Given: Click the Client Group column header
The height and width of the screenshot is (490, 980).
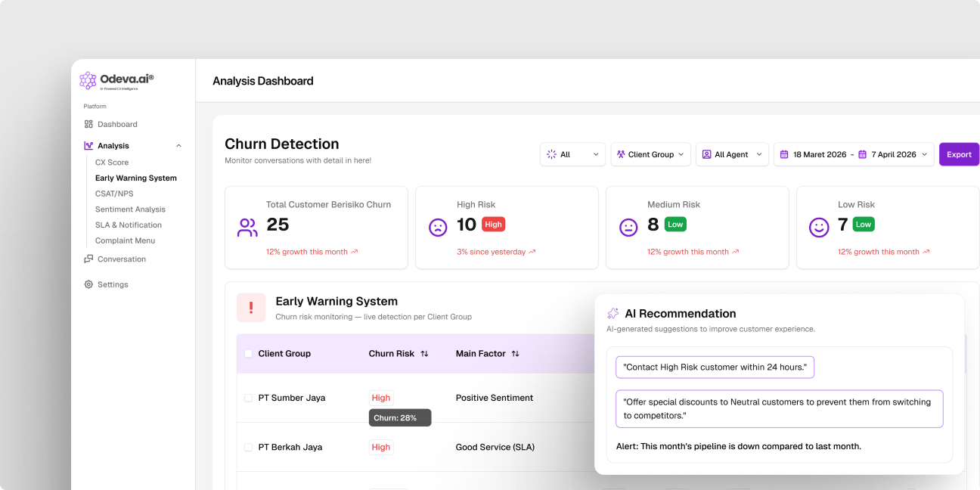Looking at the screenshot, I should 284,353.
